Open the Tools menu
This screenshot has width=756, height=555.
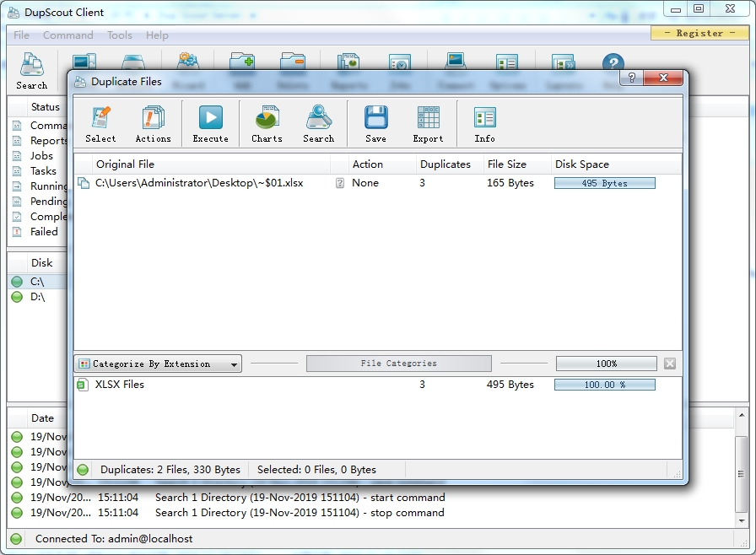coord(120,35)
